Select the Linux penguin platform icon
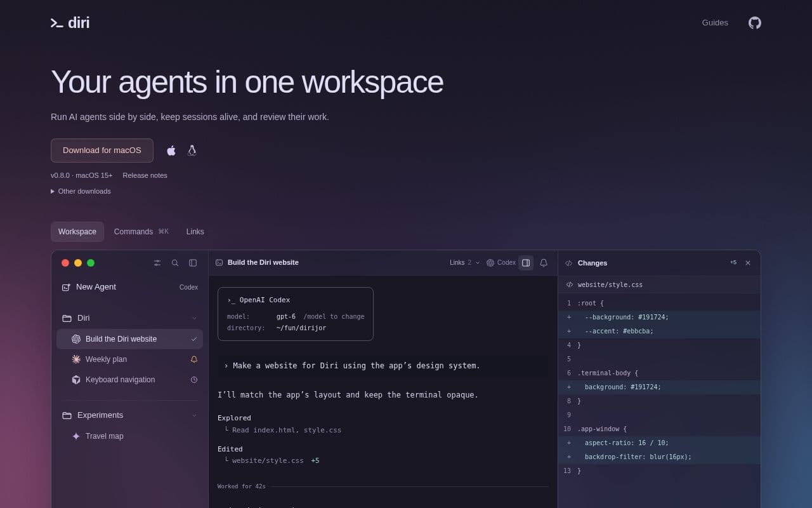This screenshot has width=812, height=508. pyautogui.click(x=192, y=150)
